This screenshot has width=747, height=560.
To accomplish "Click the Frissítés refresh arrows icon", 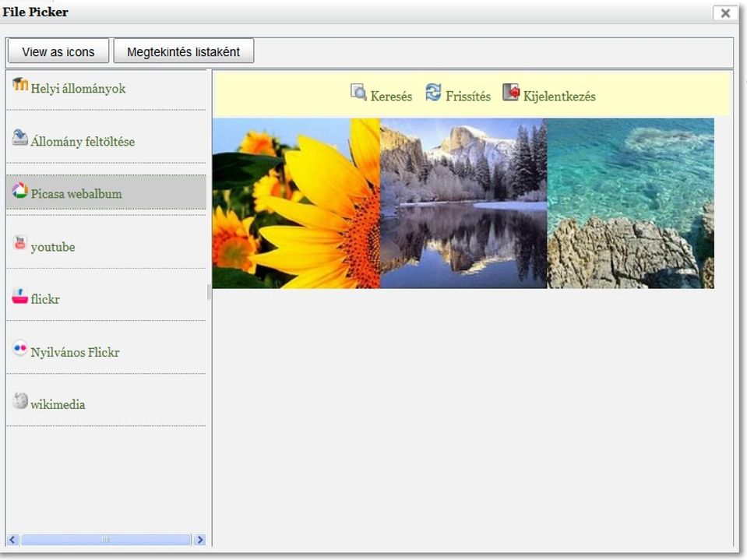I will click(434, 92).
